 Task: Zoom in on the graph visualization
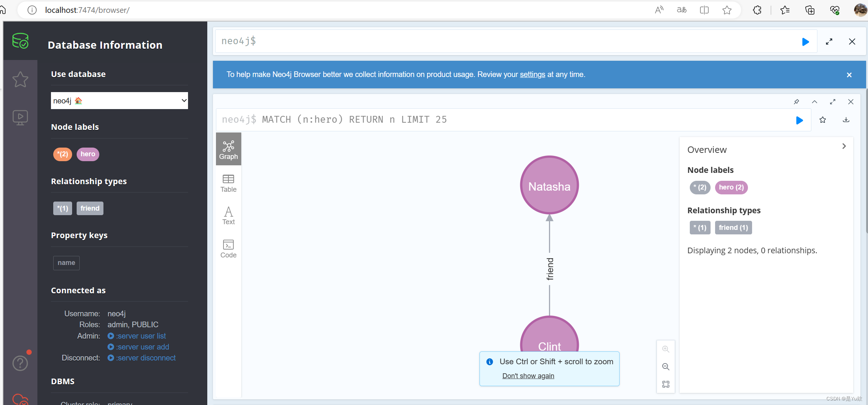[666, 349]
